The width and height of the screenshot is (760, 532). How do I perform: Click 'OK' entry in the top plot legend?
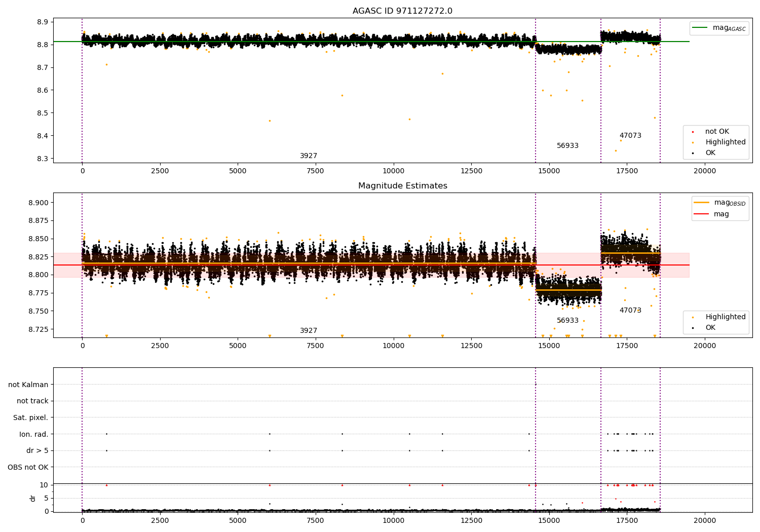(x=710, y=153)
